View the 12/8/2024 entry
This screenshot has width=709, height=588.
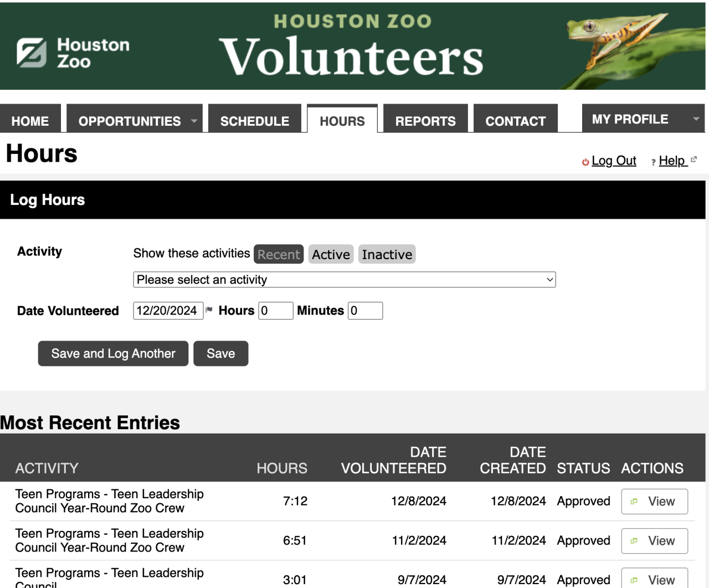click(655, 501)
